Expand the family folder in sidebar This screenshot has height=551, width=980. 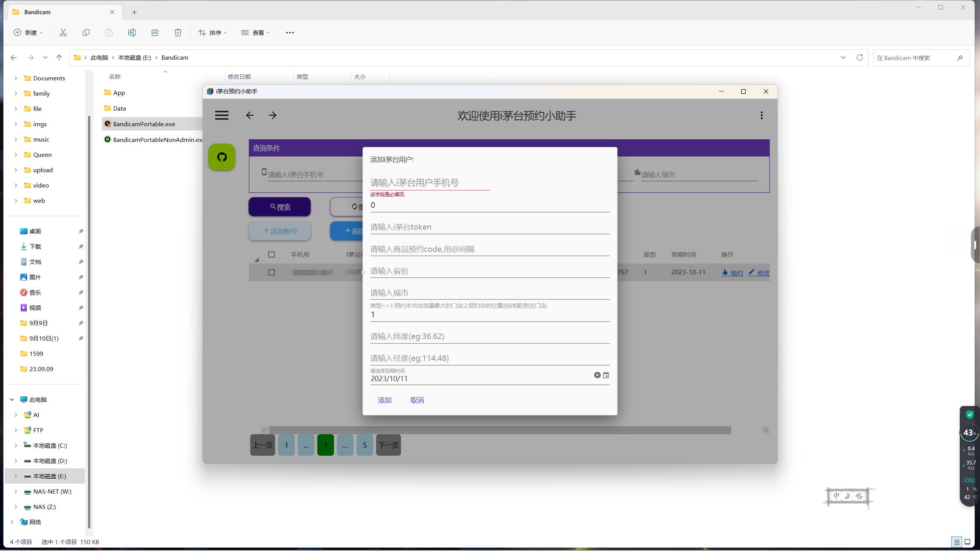pyautogui.click(x=16, y=93)
